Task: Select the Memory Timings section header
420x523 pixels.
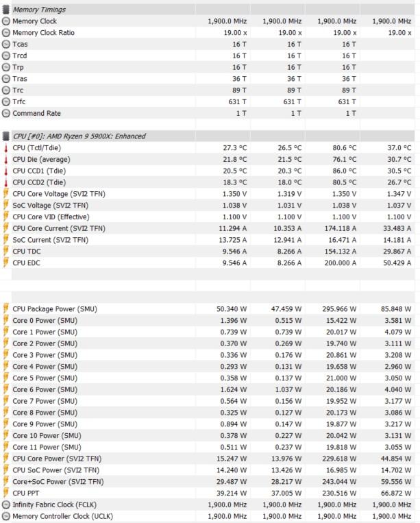Action: [x=40, y=10]
